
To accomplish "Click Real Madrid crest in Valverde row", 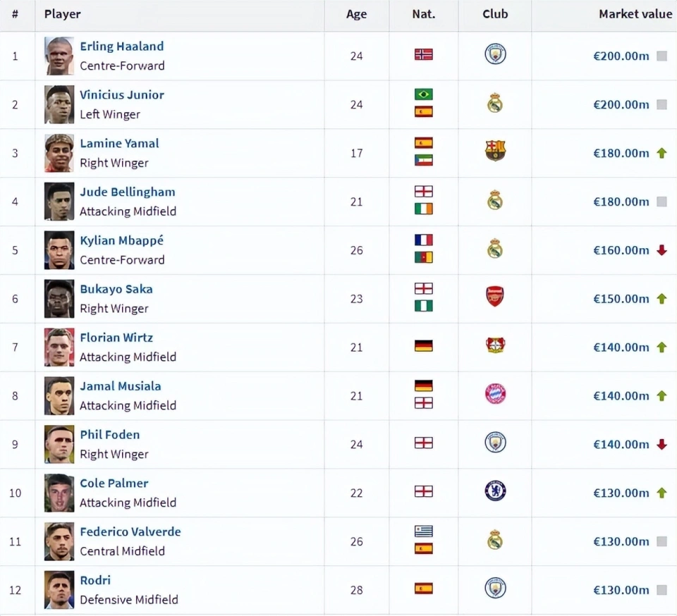I will [495, 540].
